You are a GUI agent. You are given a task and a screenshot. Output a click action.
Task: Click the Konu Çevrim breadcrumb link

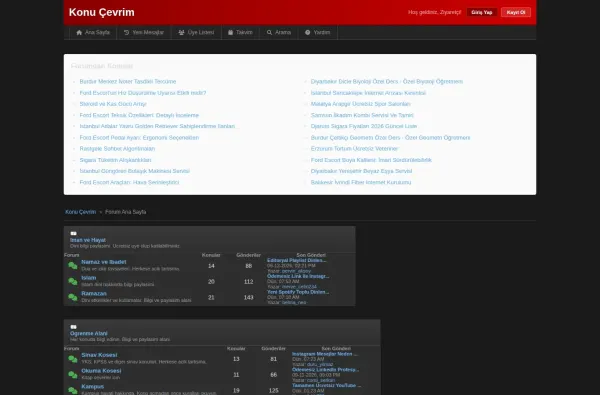pyautogui.click(x=80, y=212)
